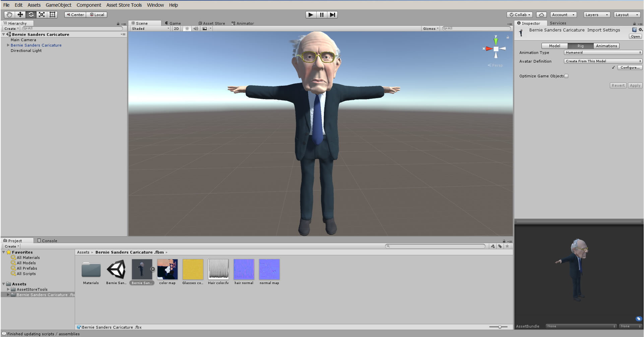Click the Apply button
This screenshot has width=644, height=337.
635,85
